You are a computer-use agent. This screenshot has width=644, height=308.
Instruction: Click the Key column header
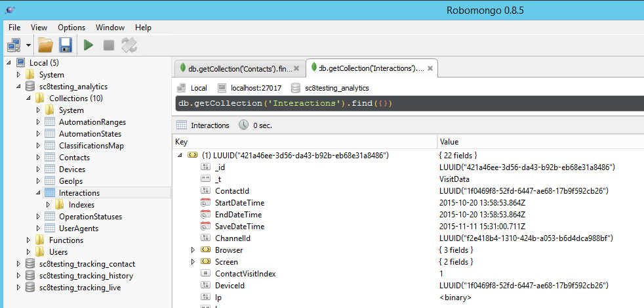point(304,142)
